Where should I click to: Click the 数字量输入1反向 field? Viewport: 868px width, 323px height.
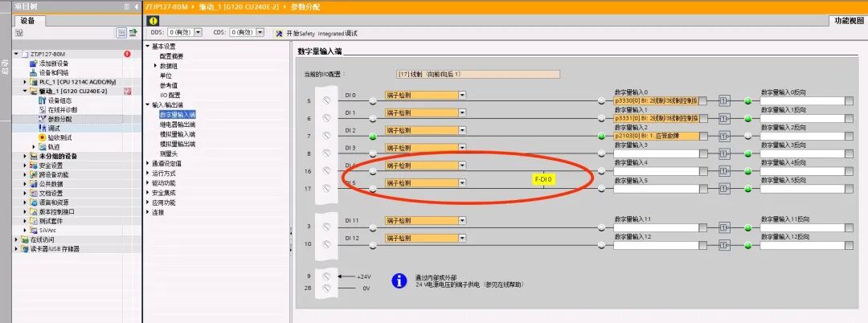803,118
